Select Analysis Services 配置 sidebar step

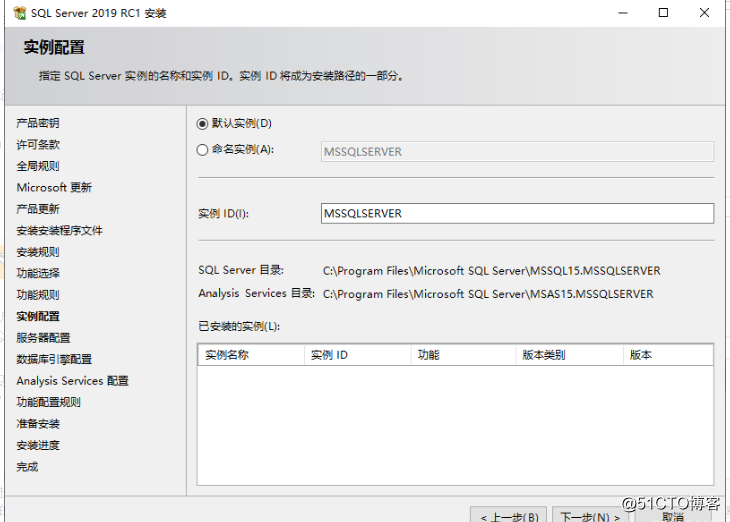point(72,381)
